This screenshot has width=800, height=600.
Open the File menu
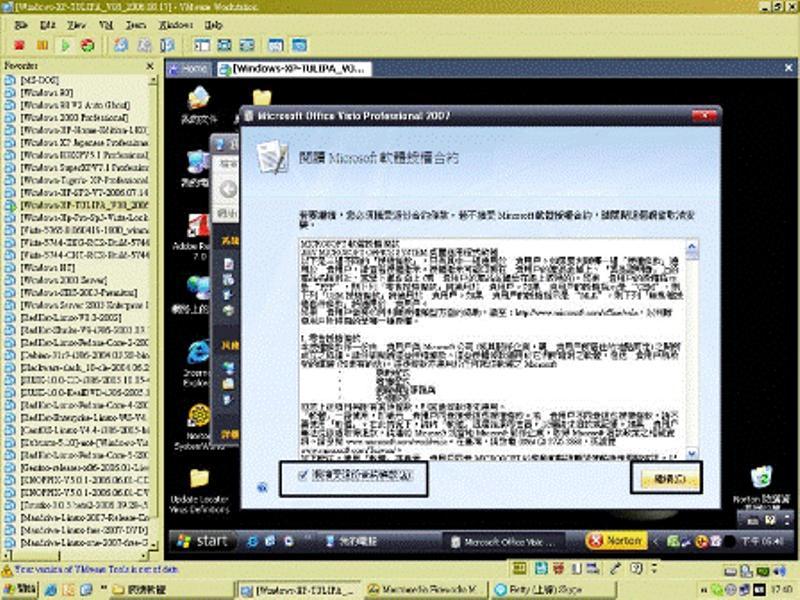[21, 24]
